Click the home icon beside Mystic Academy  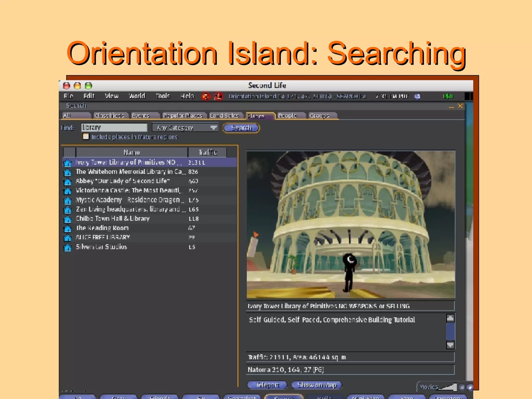pos(67,200)
